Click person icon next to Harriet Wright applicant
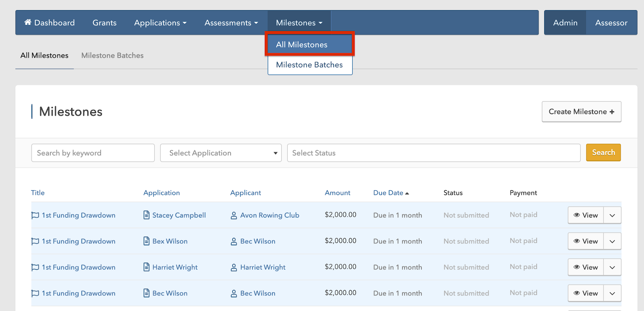This screenshot has width=644, height=311. pos(234,267)
